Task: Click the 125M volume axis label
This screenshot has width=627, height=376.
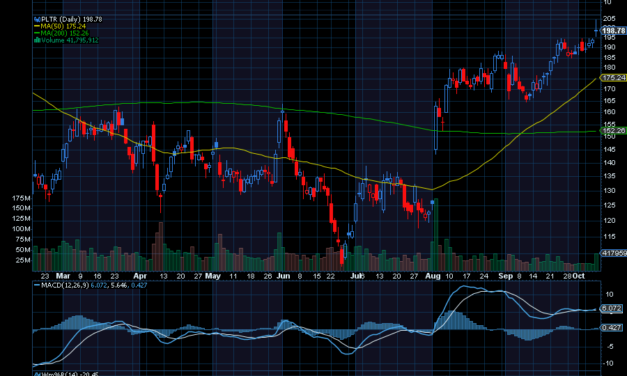Action: coord(21,218)
